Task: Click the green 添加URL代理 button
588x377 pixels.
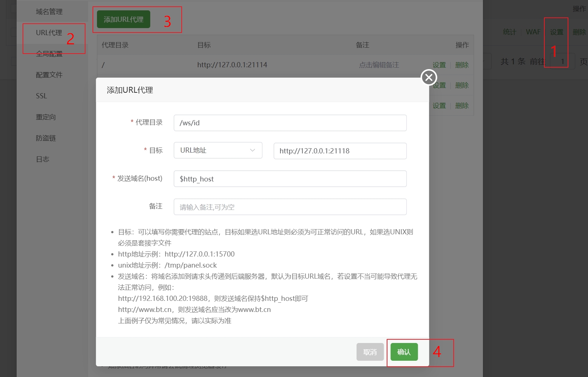Action: click(x=124, y=19)
